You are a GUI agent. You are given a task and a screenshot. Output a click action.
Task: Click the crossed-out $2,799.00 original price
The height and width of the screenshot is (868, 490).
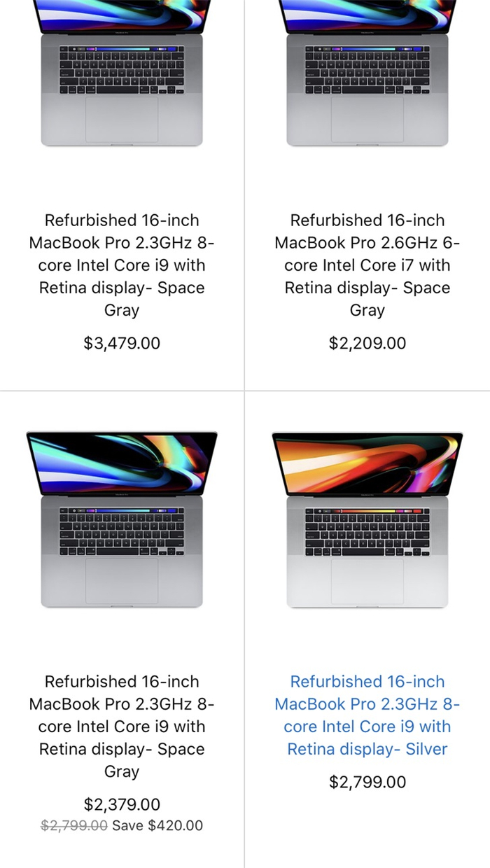[74, 825]
